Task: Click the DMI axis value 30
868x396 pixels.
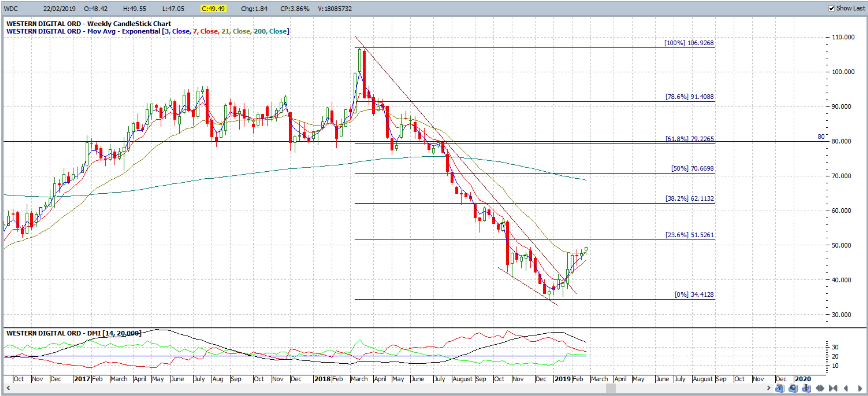Action: click(x=835, y=347)
